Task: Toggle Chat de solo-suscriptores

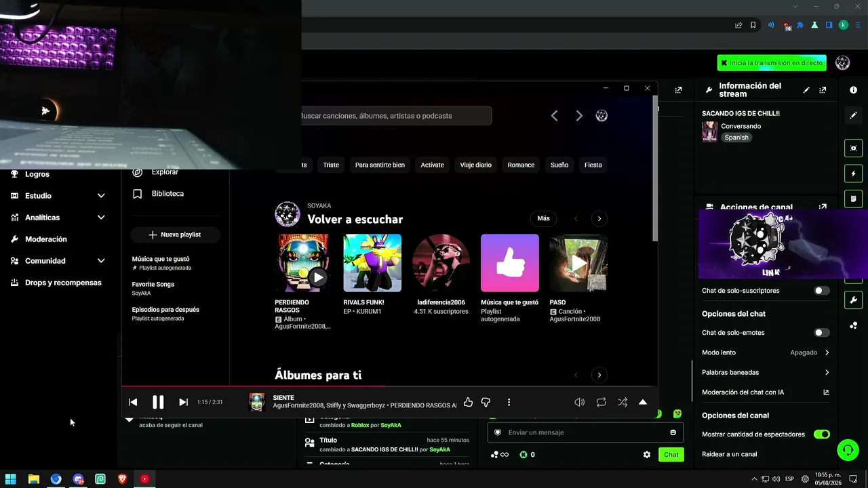Action: pos(822,291)
